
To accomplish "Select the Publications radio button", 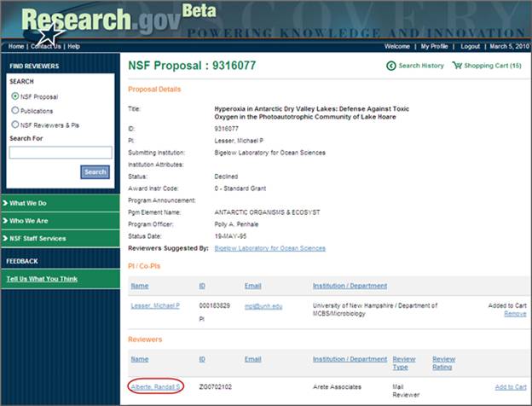I will (x=15, y=111).
